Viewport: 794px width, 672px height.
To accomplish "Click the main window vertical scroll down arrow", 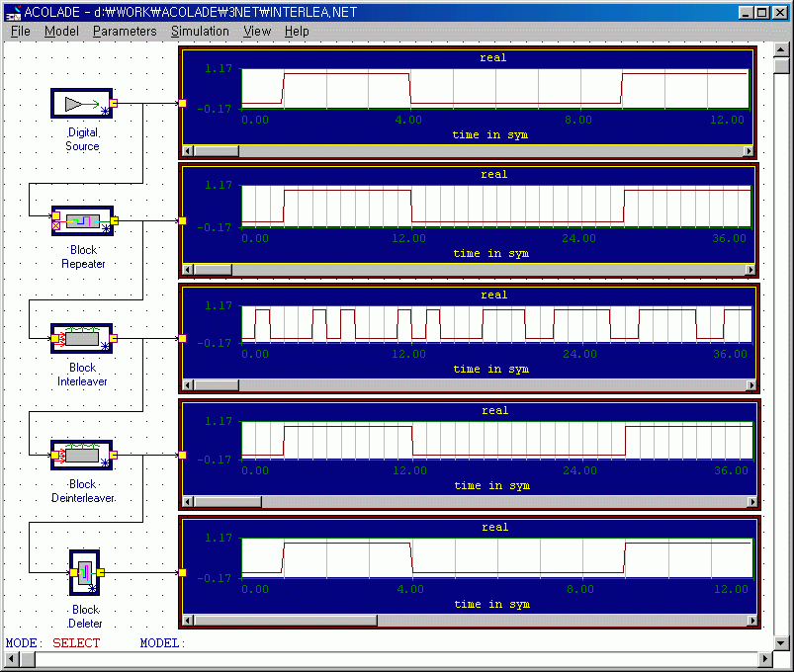I will point(782,643).
